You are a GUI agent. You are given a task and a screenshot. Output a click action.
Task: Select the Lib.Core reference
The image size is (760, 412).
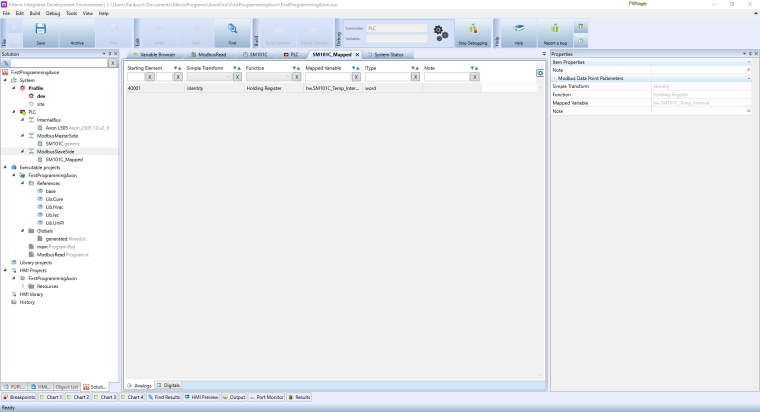coord(54,199)
